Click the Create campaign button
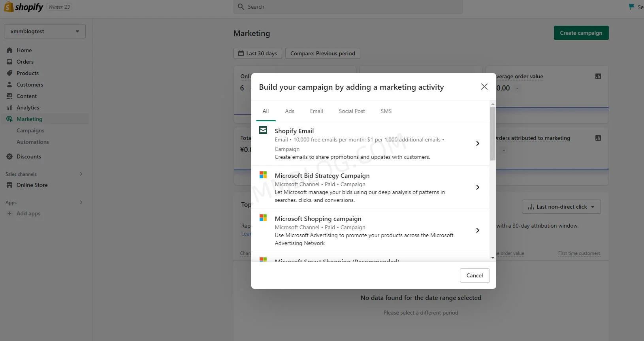 (581, 33)
